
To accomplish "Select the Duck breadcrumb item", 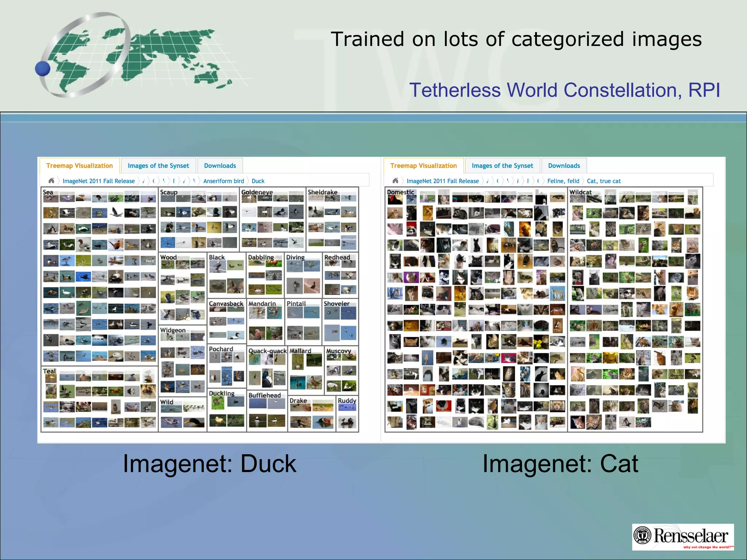I will click(258, 181).
